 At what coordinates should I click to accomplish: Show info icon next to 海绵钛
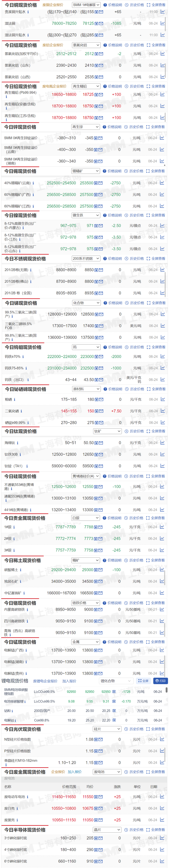(18, 443)
